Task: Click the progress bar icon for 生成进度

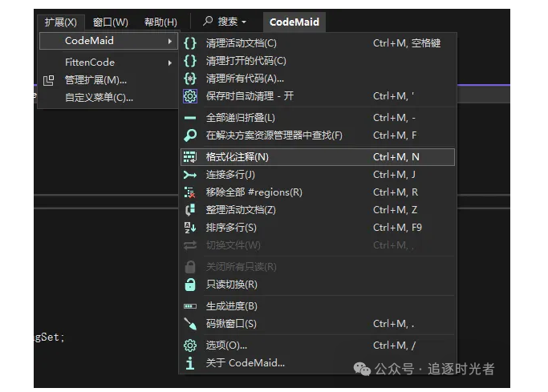Action: click(x=190, y=306)
